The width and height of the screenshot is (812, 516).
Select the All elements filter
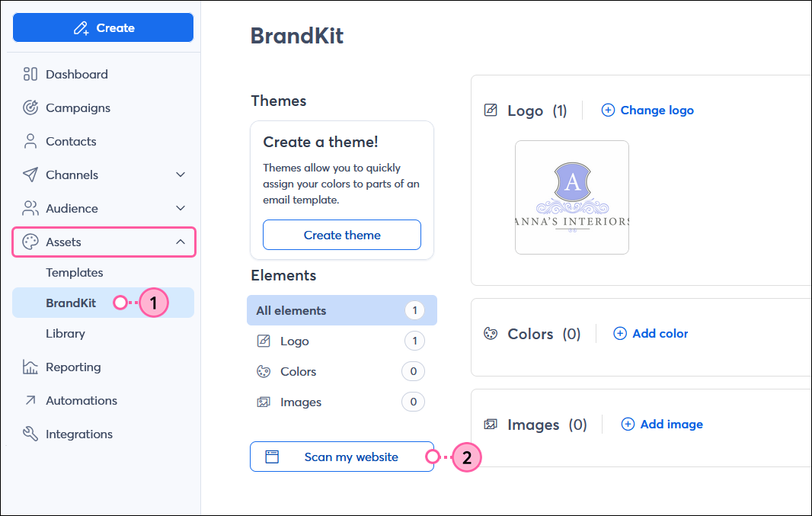(x=341, y=310)
